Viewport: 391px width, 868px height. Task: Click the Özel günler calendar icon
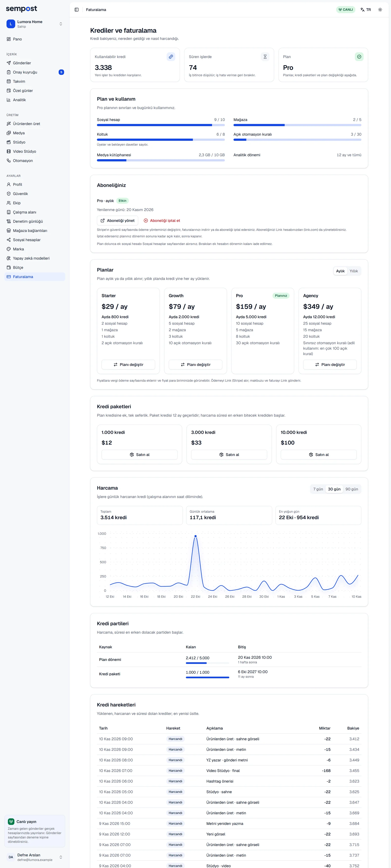coord(9,91)
